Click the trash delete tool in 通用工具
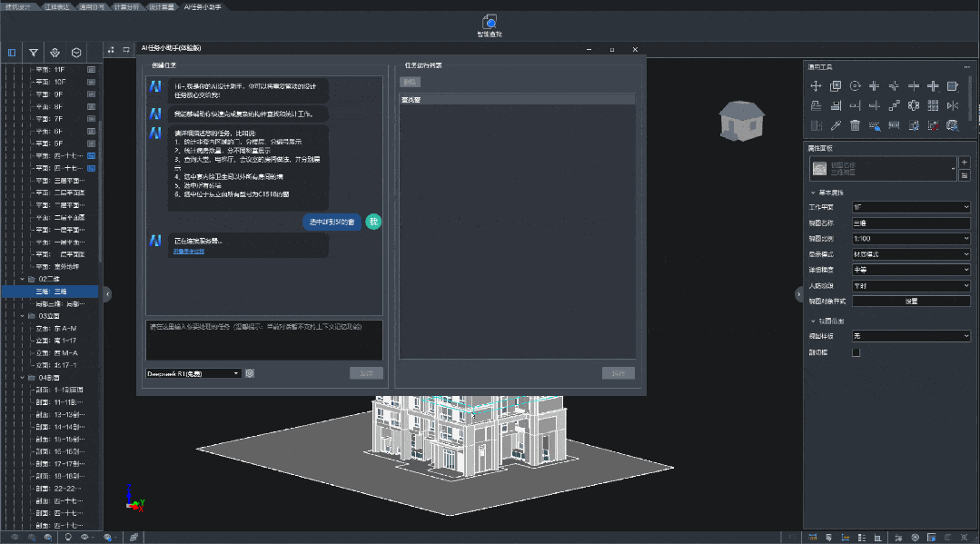Screen dimensions: 980x544 pos(855,125)
